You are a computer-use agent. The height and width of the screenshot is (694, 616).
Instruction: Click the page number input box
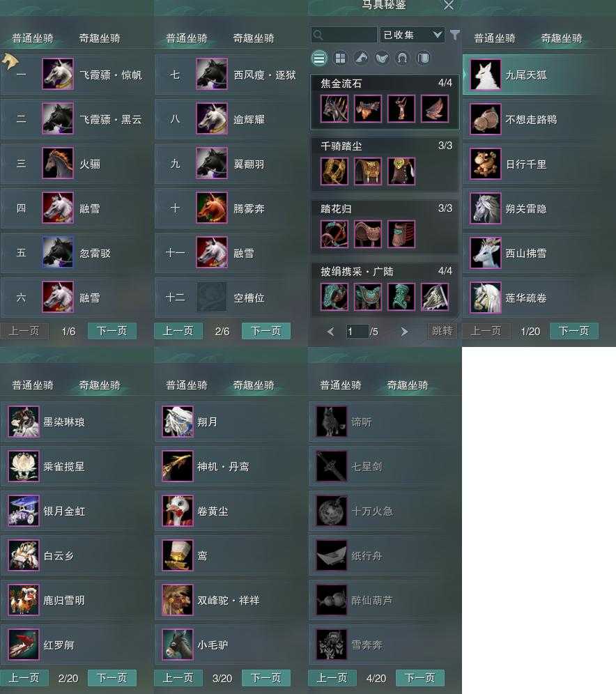357,332
